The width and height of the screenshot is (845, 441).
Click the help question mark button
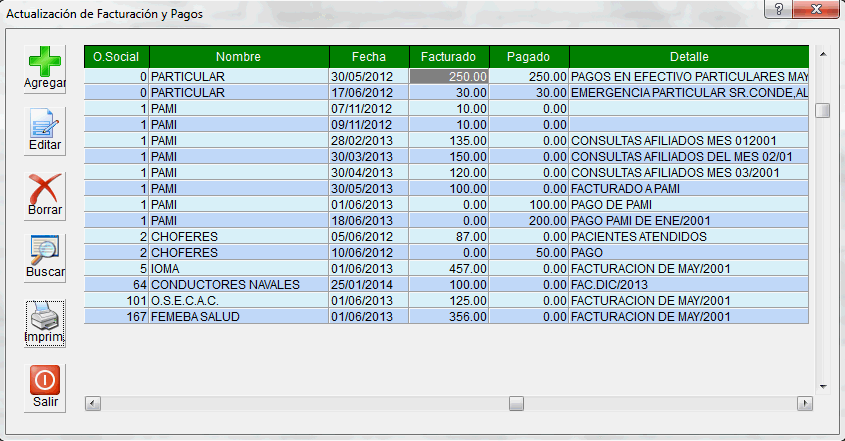click(778, 9)
